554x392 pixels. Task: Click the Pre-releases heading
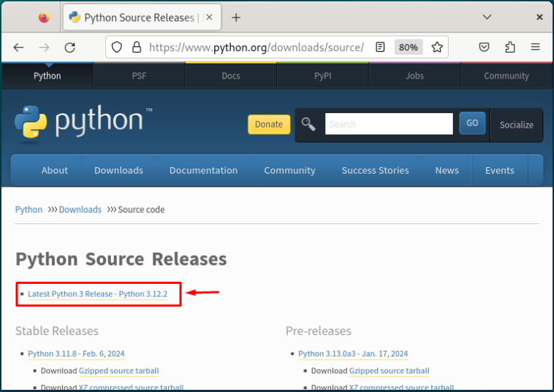click(318, 331)
